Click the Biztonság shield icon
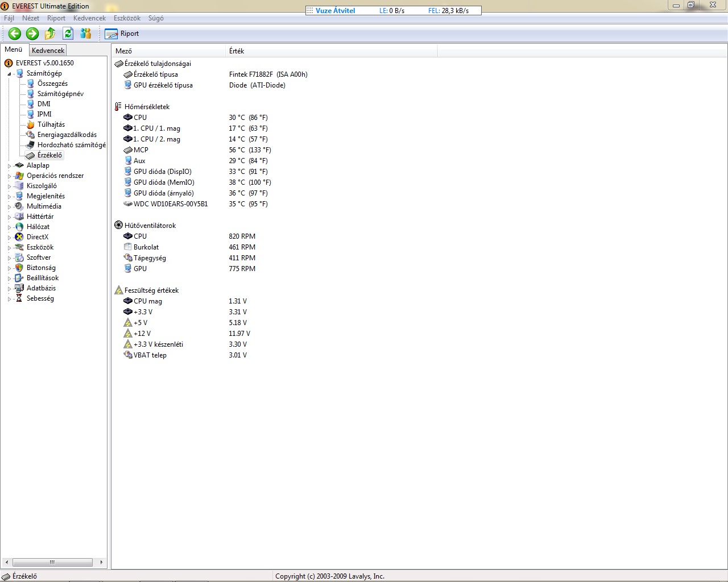The height and width of the screenshot is (582, 728). (19, 268)
